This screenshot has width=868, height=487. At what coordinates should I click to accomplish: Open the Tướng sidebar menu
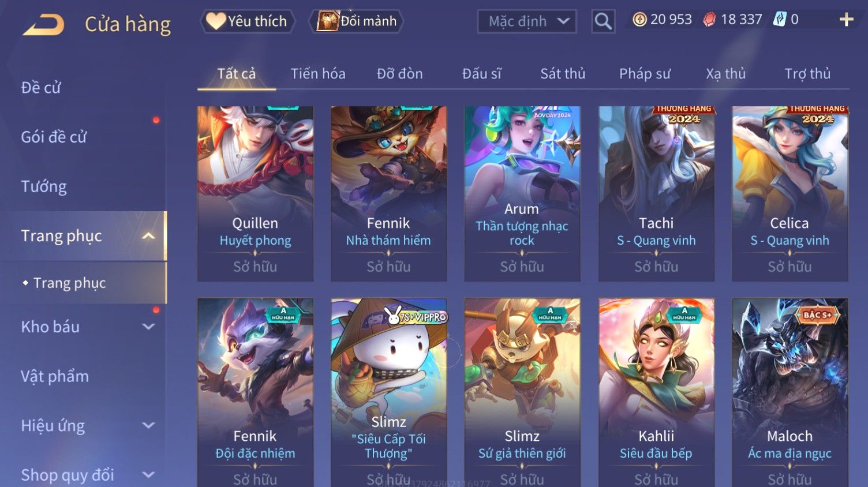[x=44, y=186]
